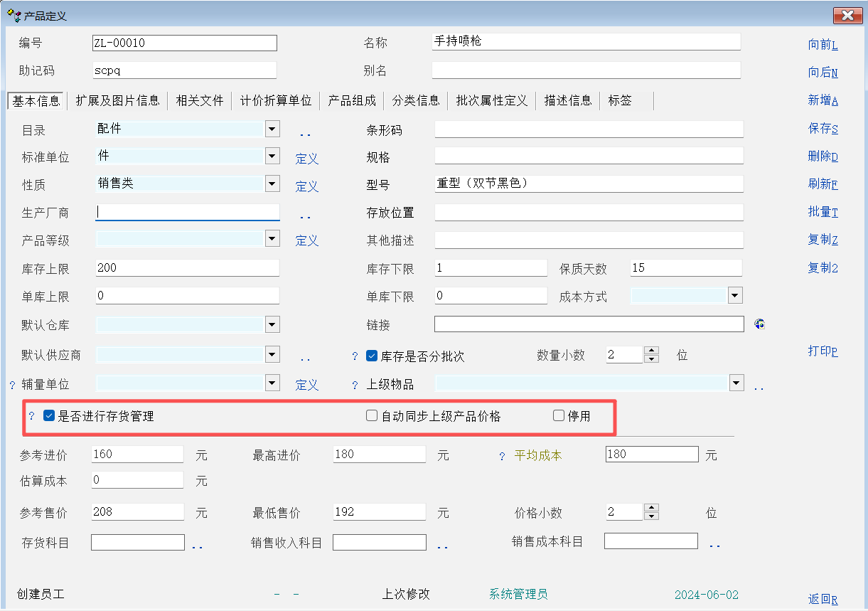Switch to 基本信息 tab
Screen dimensions: 868x611
(36, 101)
